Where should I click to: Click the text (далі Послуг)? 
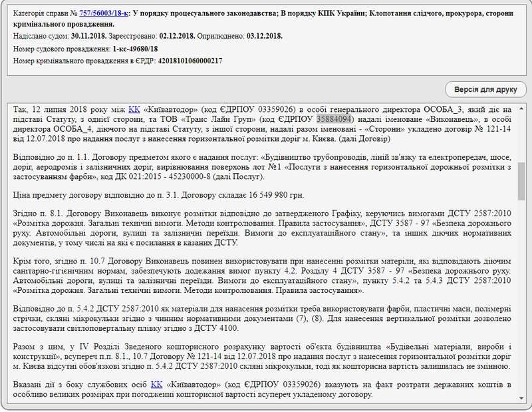tap(239, 176)
